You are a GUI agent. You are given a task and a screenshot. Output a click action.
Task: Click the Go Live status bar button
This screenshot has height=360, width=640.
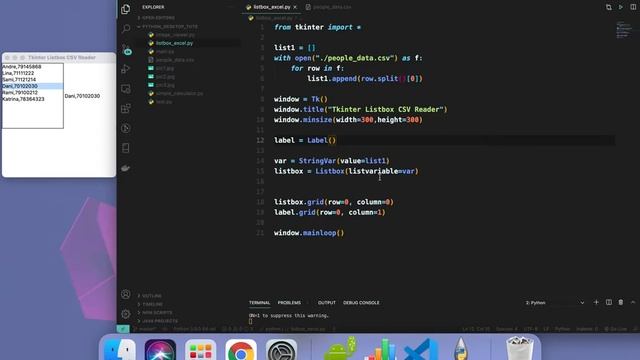616,329
